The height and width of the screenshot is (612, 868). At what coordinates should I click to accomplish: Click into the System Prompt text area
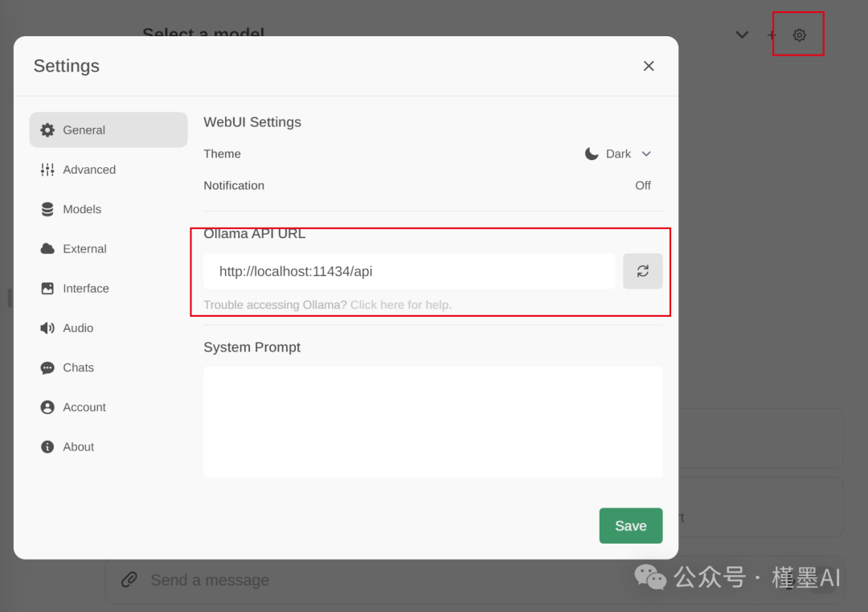click(x=433, y=421)
